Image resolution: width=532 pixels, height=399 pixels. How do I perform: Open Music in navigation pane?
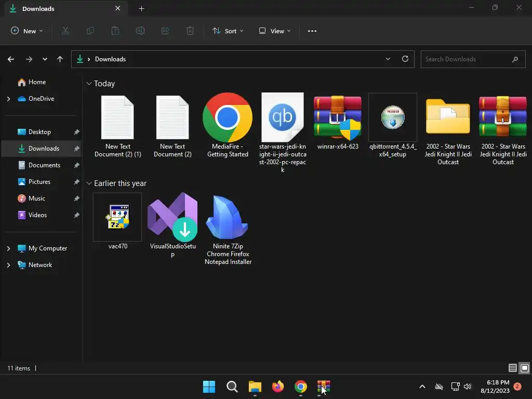click(37, 198)
